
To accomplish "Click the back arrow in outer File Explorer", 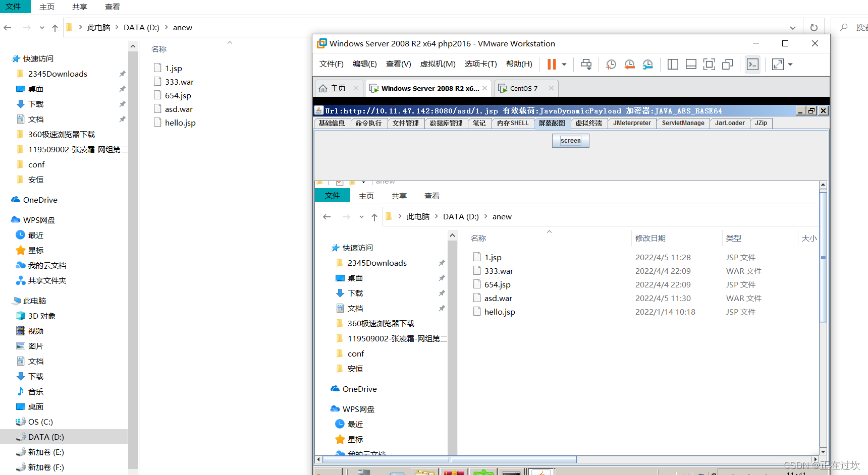I will point(8,28).
